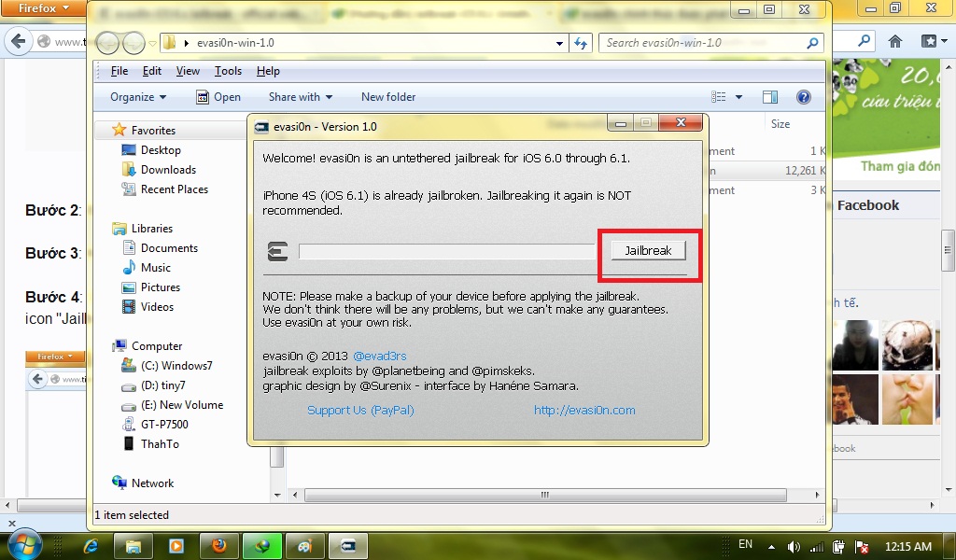Open the (E:) New Volume drive
Screen dimensions: 956x560
pyautogui.click(x=182, y=405)
